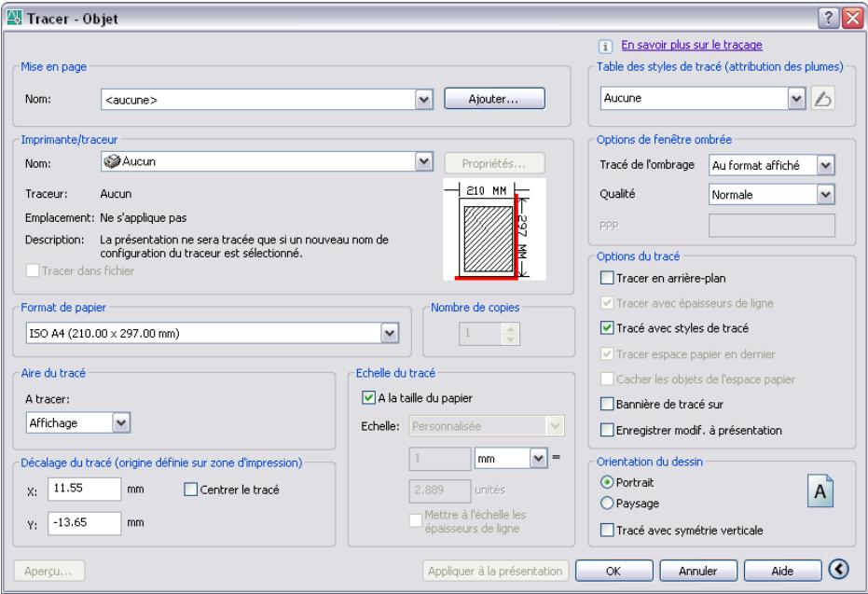Click the info icon beside En savoir plus

605,47
